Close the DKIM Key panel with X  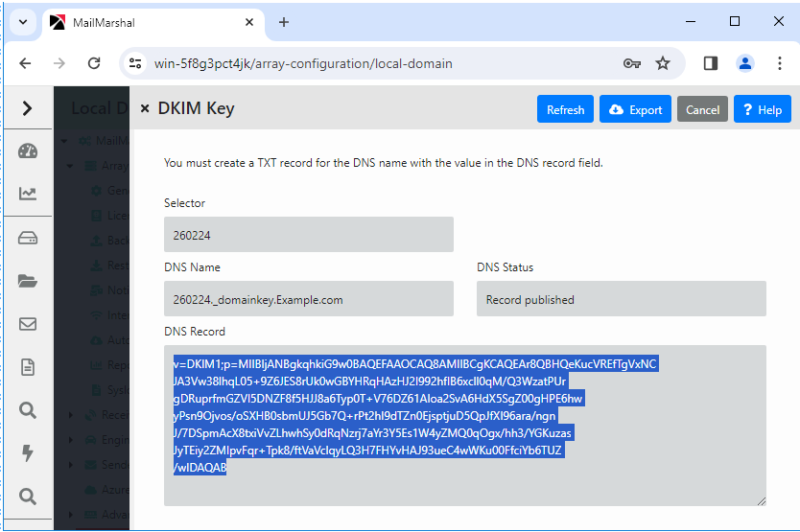click(145, 109)
